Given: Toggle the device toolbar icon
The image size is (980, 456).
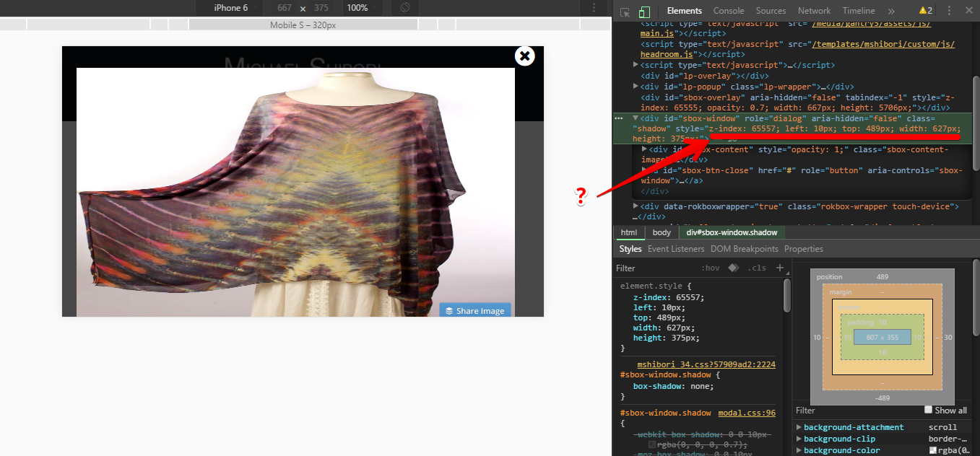Looking at the screenshot, I should point(644,12).
